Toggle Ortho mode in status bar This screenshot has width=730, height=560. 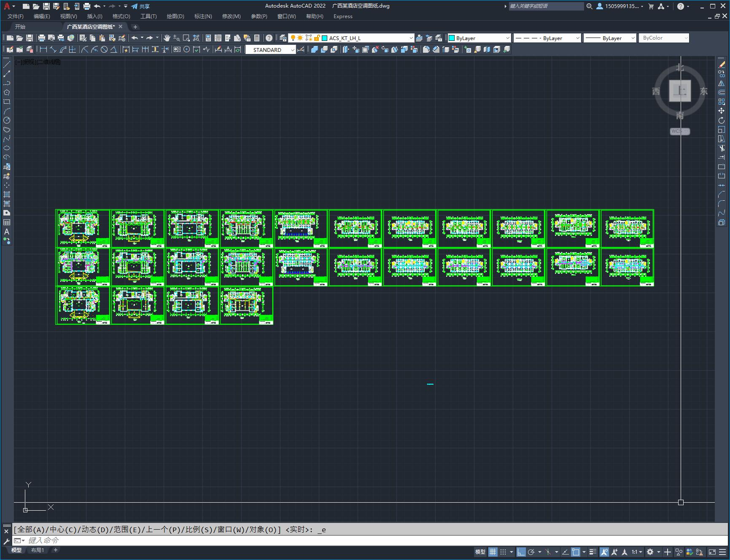[x=521, y=552]
